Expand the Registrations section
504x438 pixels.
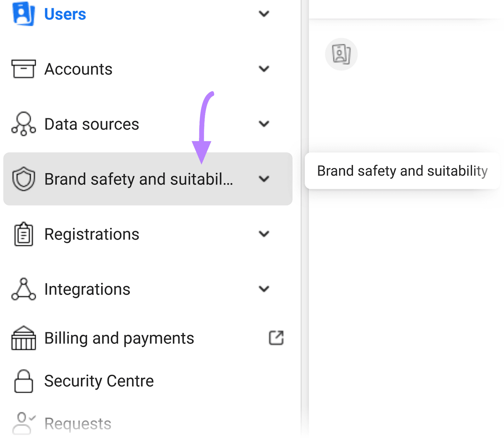264,234
